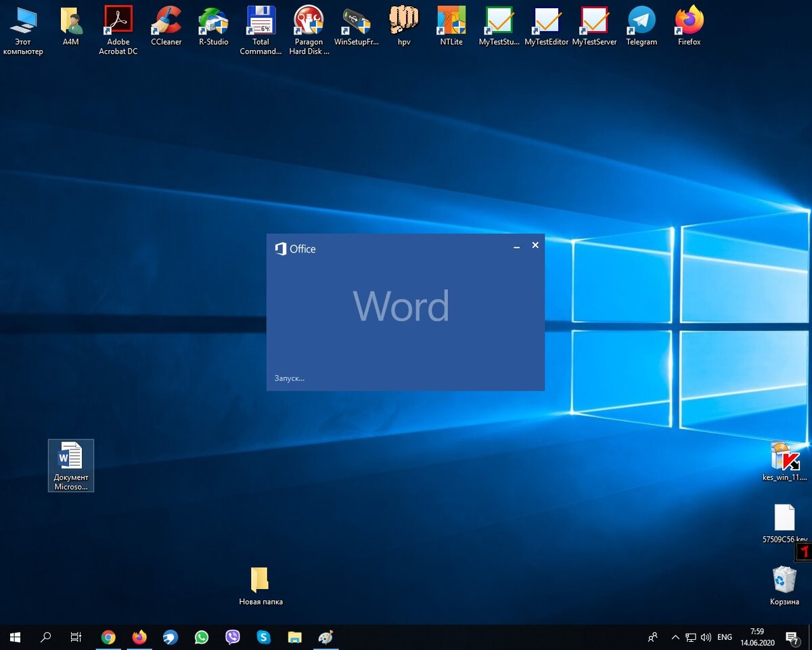
Task: Select the MyTestEditor shortcut icon
Action: 547,27
